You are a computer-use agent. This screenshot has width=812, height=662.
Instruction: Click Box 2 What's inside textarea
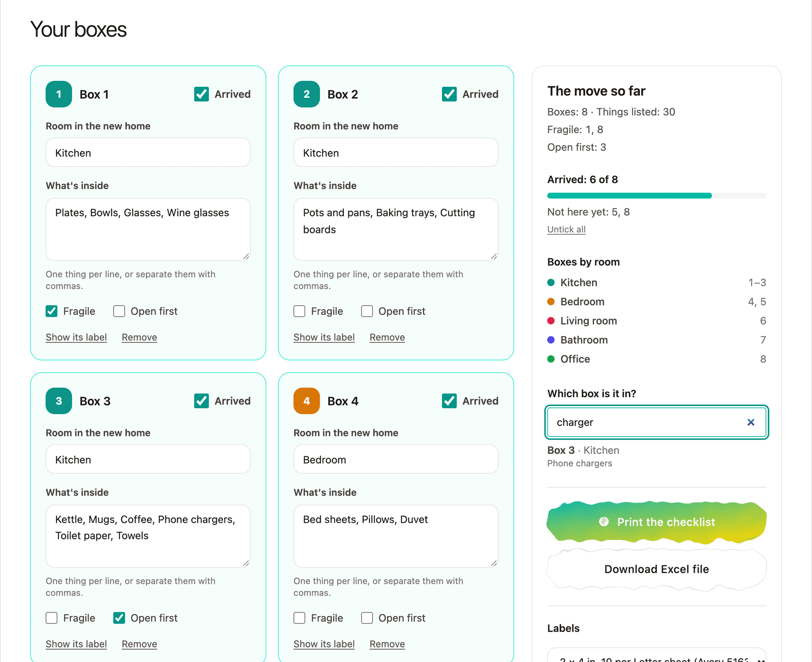(396, 229)
